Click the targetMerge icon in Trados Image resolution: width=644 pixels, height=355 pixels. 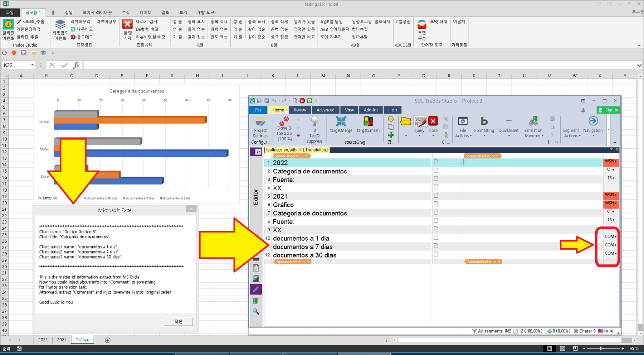(x=341, y=121)
